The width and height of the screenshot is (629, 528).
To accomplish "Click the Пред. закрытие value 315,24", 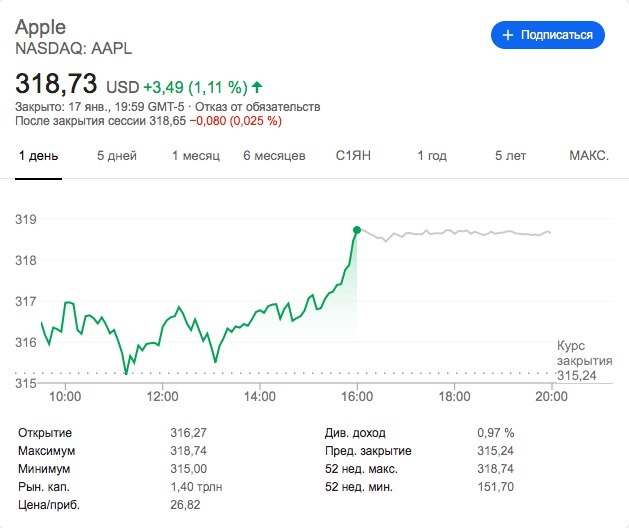I will click(495, 451).
